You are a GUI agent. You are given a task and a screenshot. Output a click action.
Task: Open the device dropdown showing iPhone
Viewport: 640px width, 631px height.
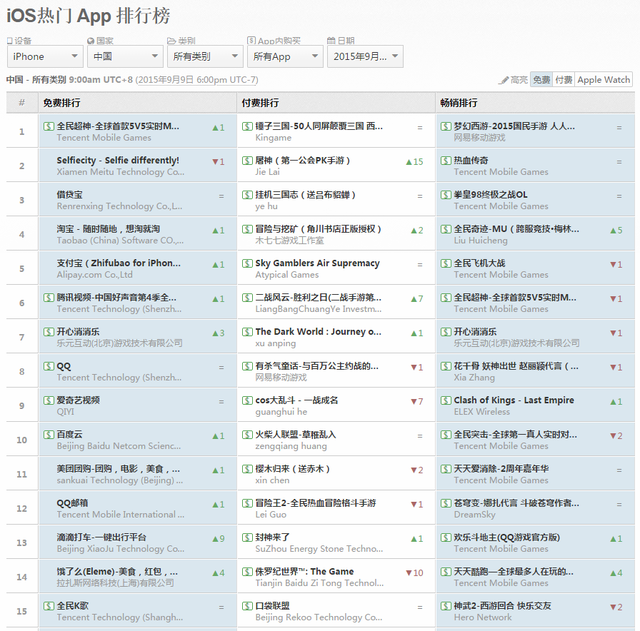(x=43, y=57)
